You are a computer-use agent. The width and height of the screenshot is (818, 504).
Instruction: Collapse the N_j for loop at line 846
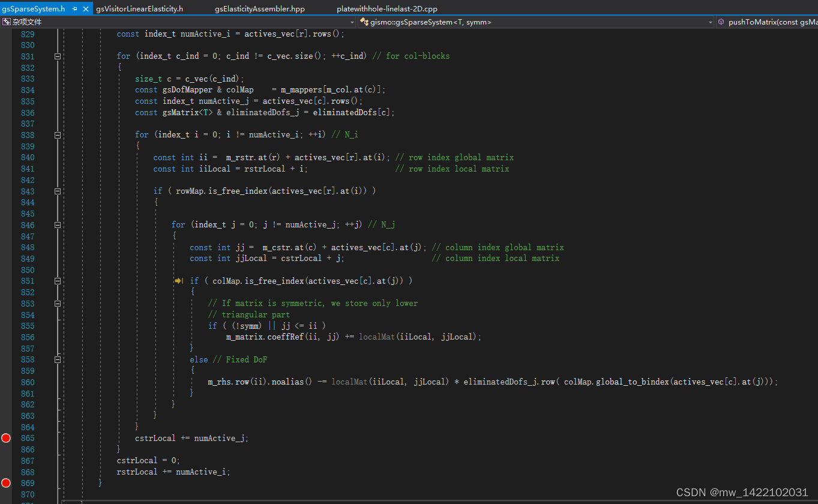[58, 225]
